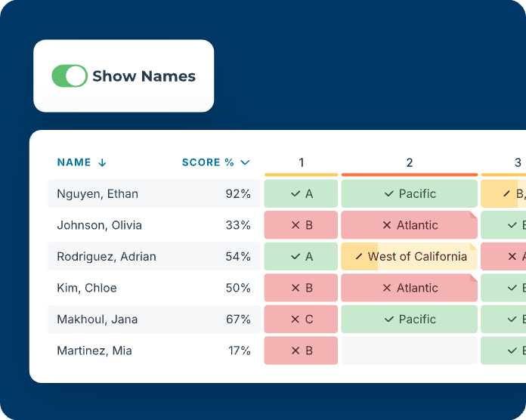Select the question 2 column header

point(409,162)
